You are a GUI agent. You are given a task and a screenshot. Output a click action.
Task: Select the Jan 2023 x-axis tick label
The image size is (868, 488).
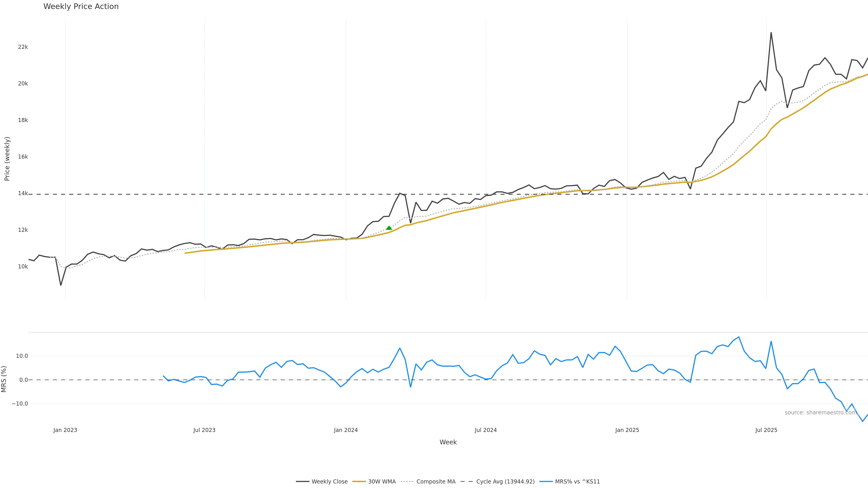click(x=65, y=430)
